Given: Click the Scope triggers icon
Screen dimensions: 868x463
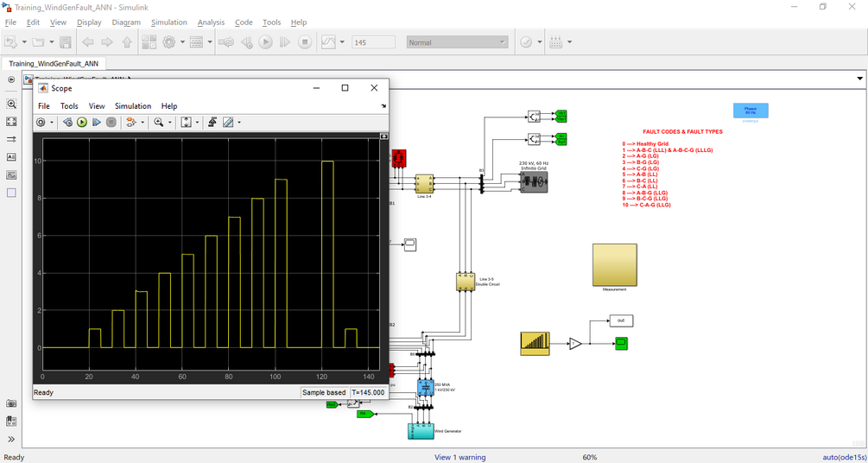Looking at the screenshot, I should [212, 123].
